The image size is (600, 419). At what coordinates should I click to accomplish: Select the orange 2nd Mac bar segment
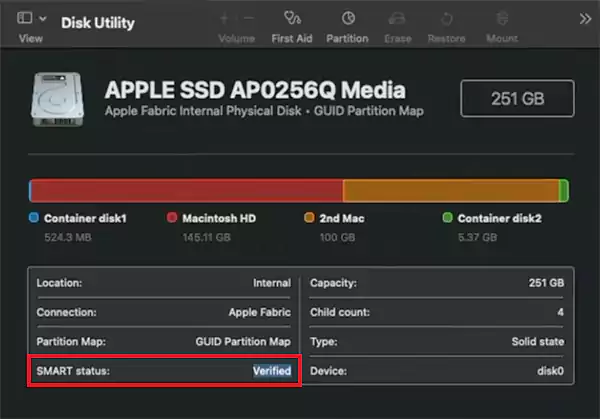(x=451, y=191)
